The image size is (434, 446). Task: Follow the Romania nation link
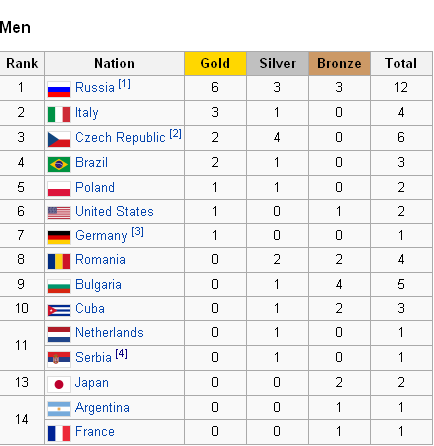(x=100, y=260)
